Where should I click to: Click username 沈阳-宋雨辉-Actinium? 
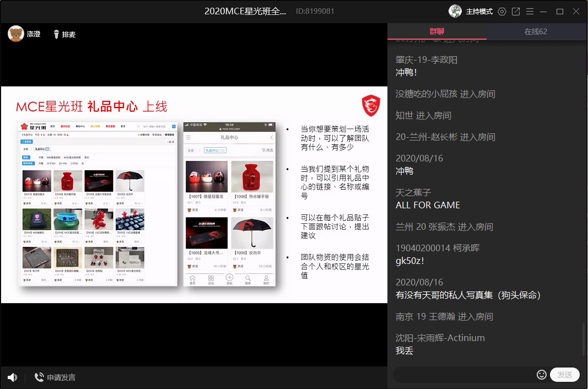[x=440, y=338]
